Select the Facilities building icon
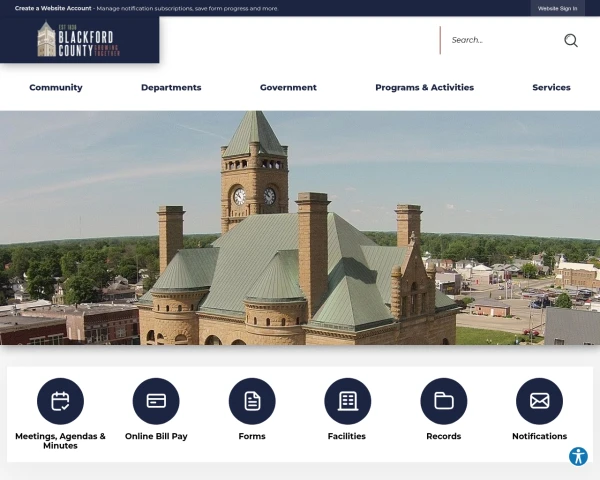Screen dimensions: 600x480 click(x=348, y=401)
